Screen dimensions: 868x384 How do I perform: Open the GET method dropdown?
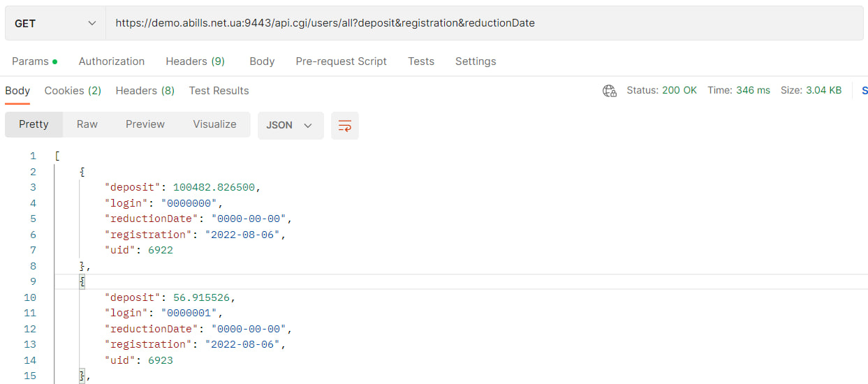(x=55, y=24)
